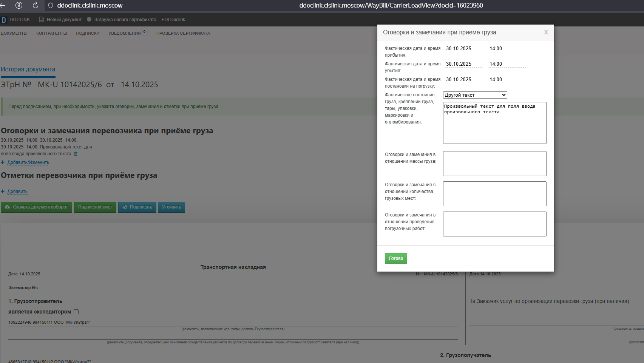644x363 pixels.
Task: Click the Скачать документооборот button
Action: 36,207
